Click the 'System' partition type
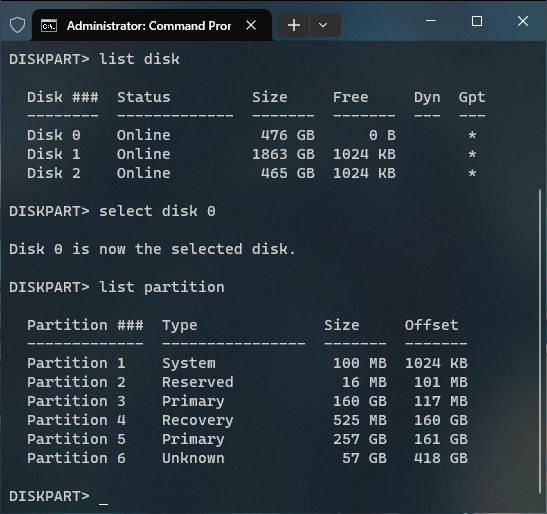Viewport: 547px width, 514px height. tap(189, 364)
